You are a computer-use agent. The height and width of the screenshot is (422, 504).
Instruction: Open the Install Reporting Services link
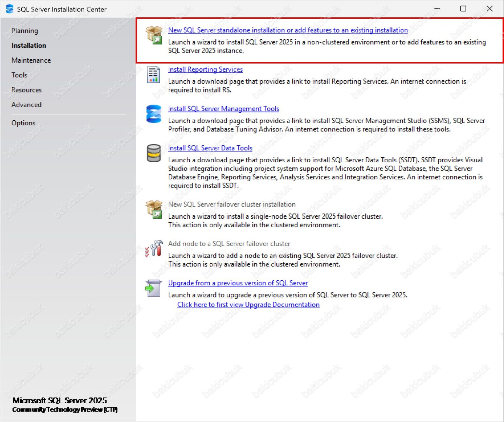coord(205,69)
